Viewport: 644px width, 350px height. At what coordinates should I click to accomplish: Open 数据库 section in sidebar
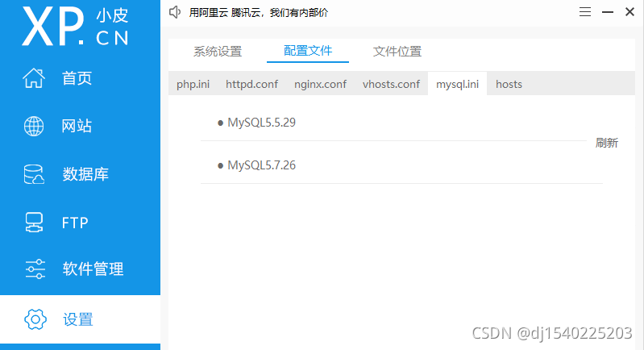[85, 174]
